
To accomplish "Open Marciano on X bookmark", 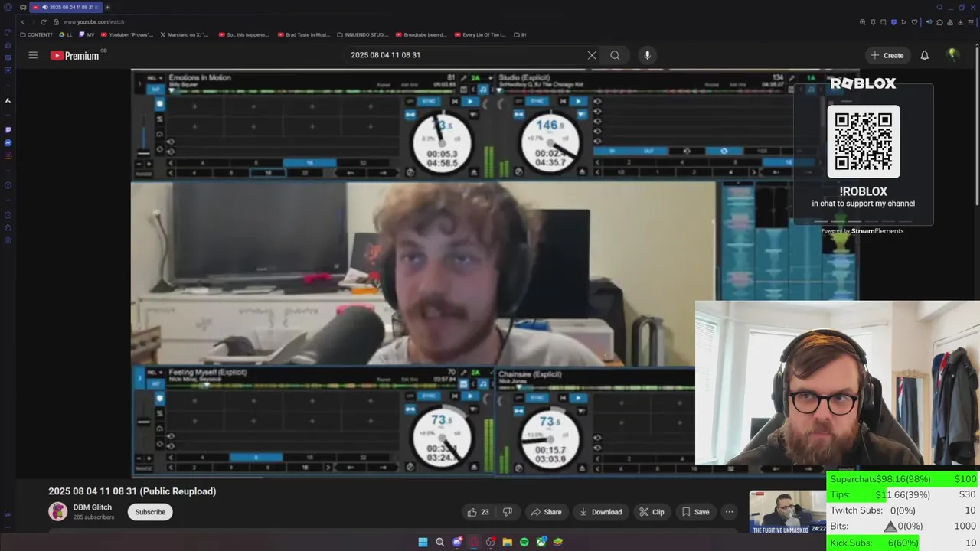I will coord(184,34).
